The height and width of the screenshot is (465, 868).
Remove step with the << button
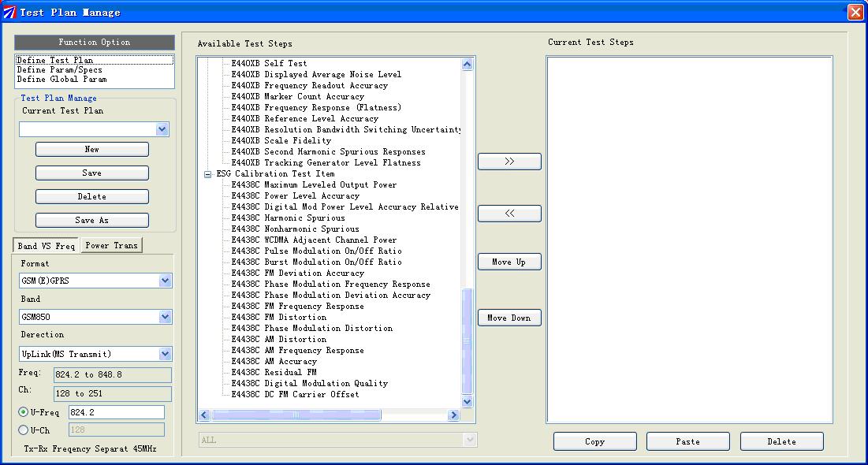pyautogui.click(x=509, y=213)
